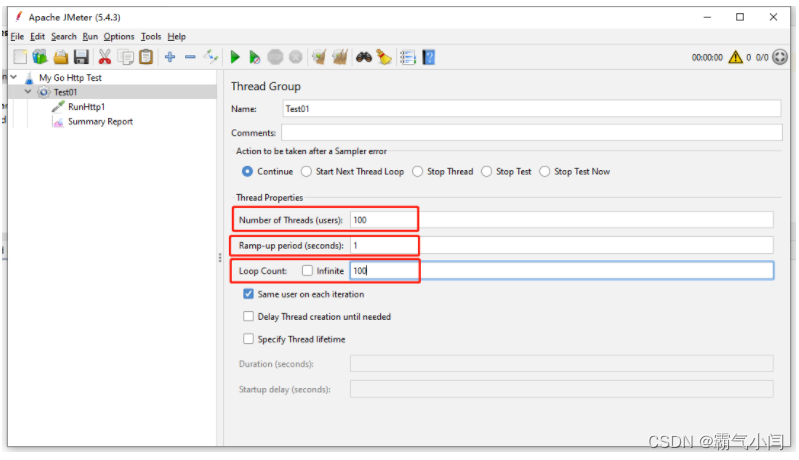Open the Run menu

tap(90, 37)
